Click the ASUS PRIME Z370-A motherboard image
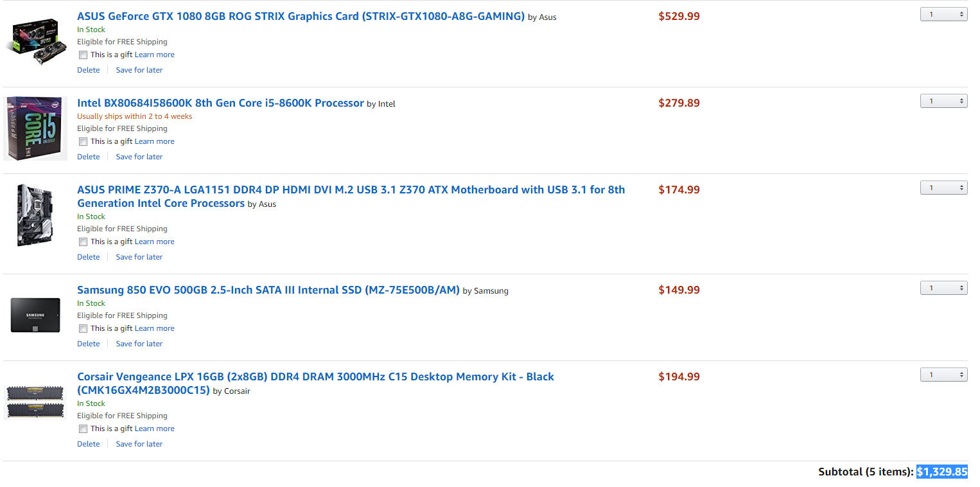 (x=35, y=215)
